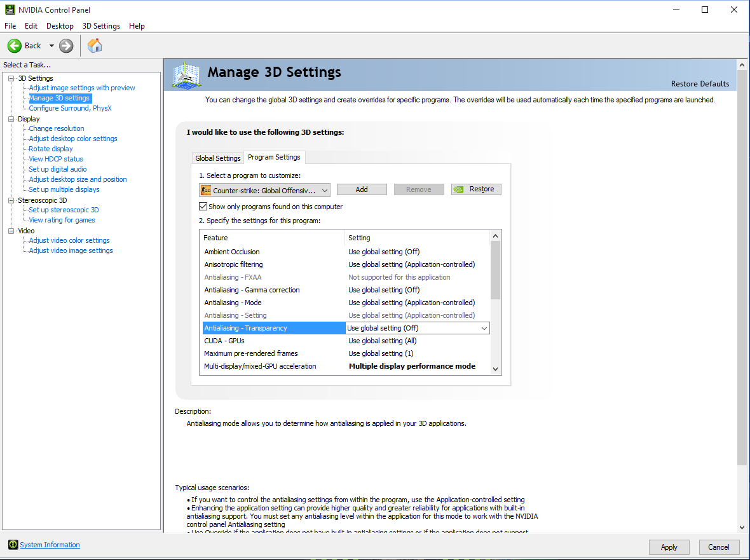
Task: Switch to the Global Settings tab
Action: pos(217,158)
